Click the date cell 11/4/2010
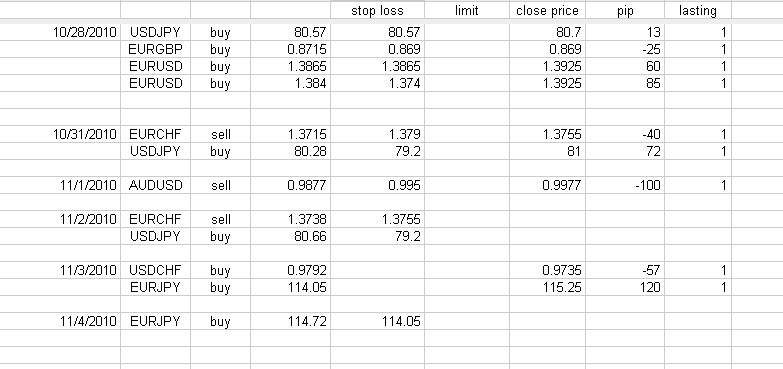 pyautogui.click(x=60, y=321)
